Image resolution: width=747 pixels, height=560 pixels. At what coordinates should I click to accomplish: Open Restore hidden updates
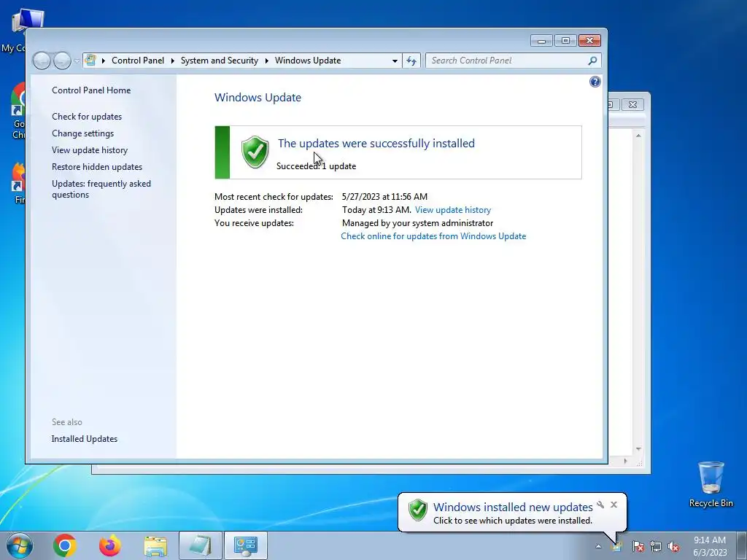97,167
